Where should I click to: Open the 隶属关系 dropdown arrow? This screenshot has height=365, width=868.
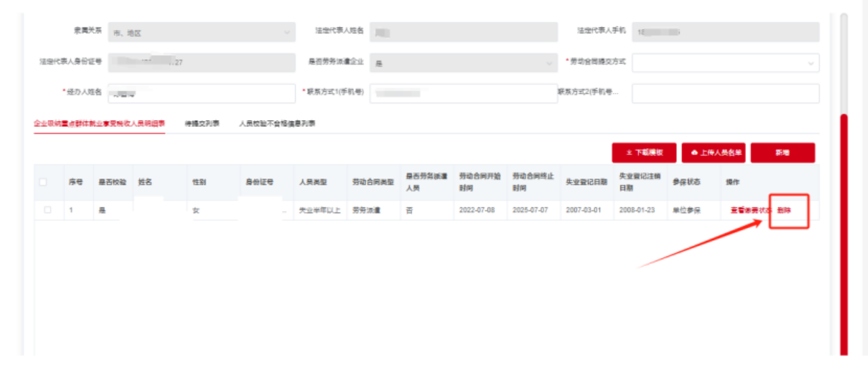285,33
